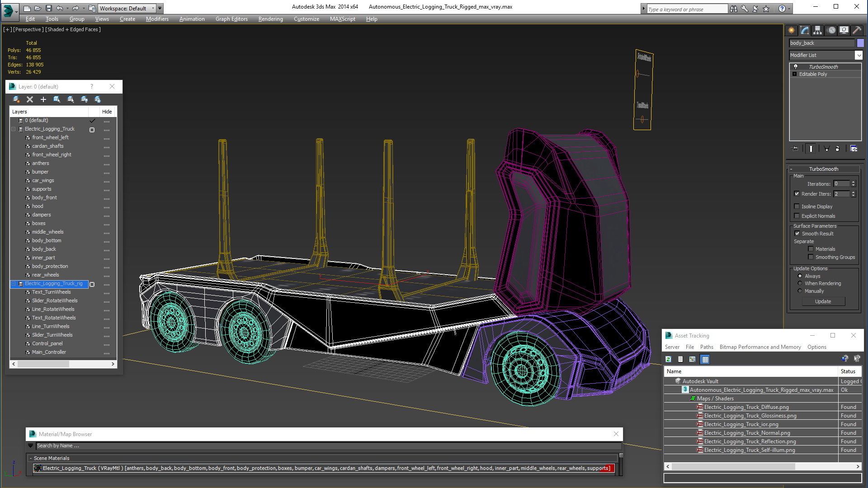Image resolution: width=868 pixels, height=488 pixels.
Task: Collapse the Scene Materials group
Action: pyautogui.click(x=31, y=458)
